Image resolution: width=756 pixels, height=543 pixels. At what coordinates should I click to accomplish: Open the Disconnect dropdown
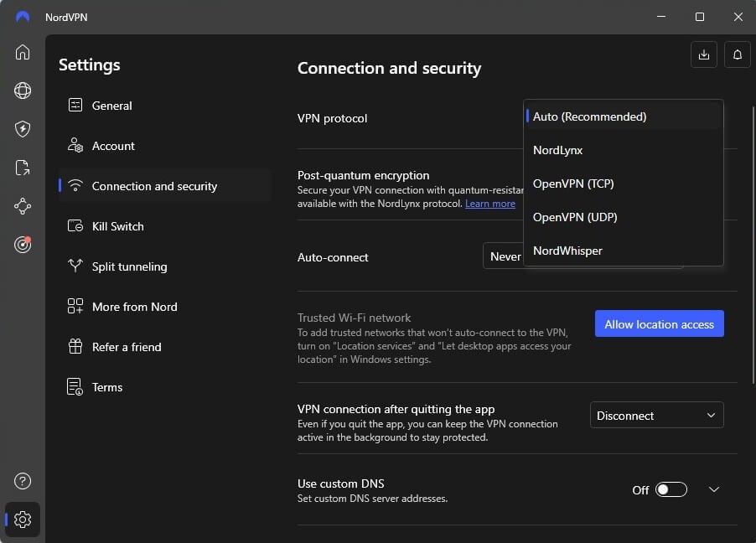(656, 415)
